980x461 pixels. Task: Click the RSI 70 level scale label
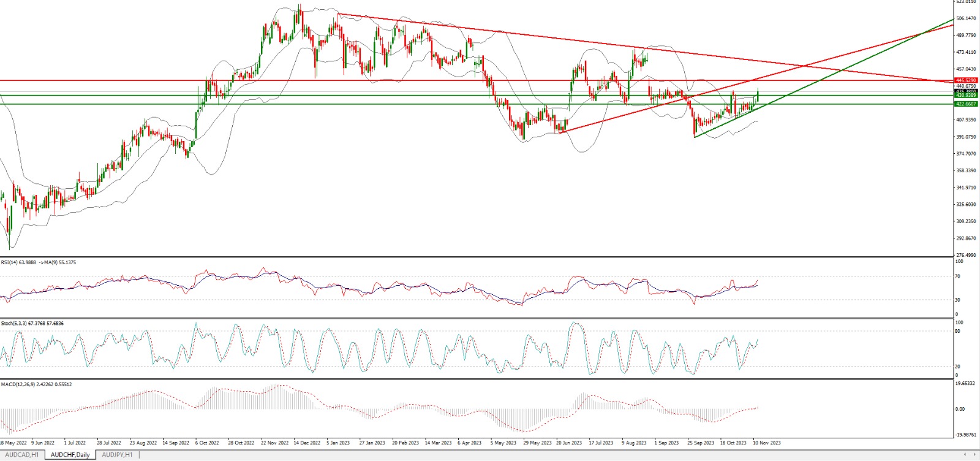point(959,276)
